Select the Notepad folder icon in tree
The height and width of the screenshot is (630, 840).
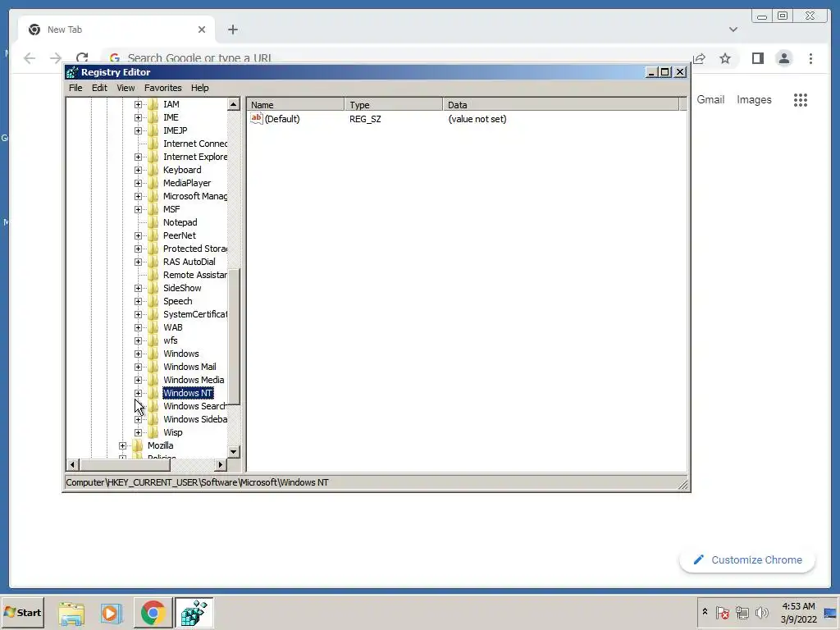[153, 222]
